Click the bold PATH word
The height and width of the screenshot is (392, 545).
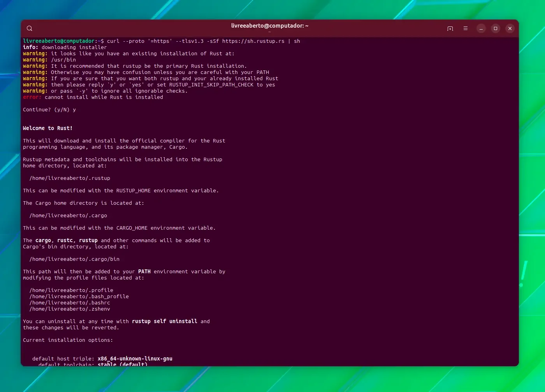coord(144,272)
